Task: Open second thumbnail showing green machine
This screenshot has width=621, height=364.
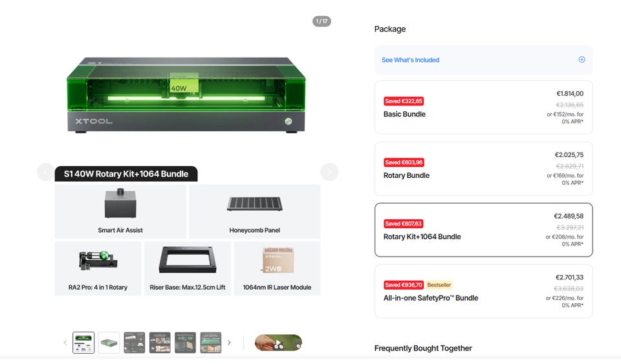Action: tap(109, 343)
